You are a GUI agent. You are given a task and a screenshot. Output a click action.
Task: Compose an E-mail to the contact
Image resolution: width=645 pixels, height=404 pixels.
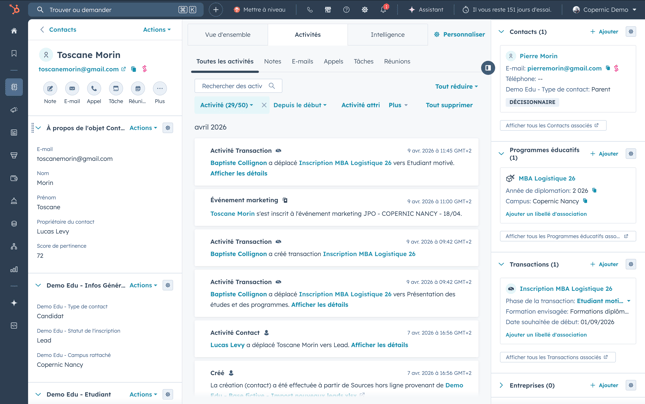tap(72, 88)
